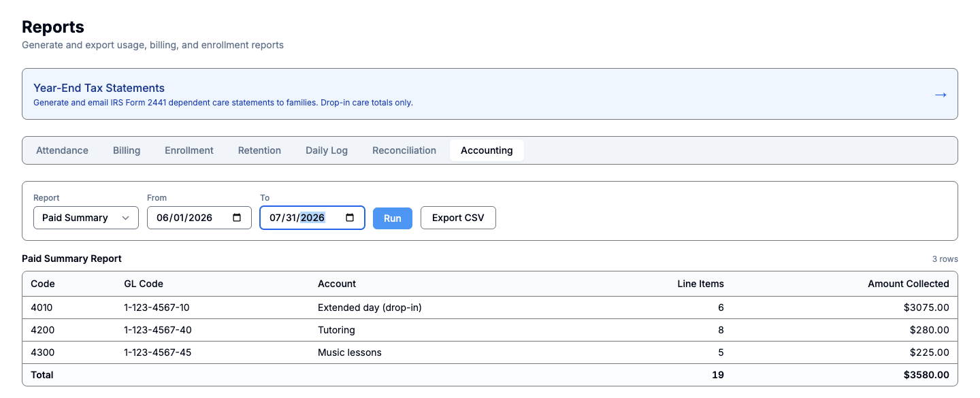
Task: Switch to the Billing tab
Action: pyautogui.click(x=127, y=150)
